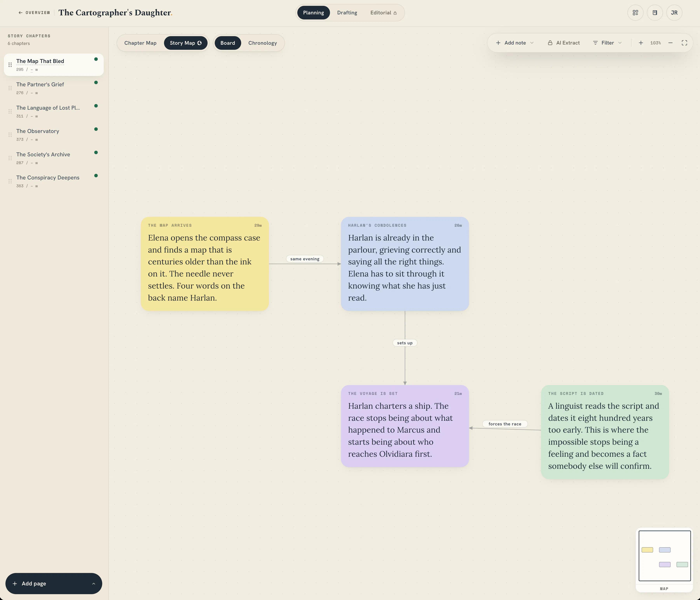Select the yellow The Map Arrives card
The image size is (700, 600).
[205, 264]
